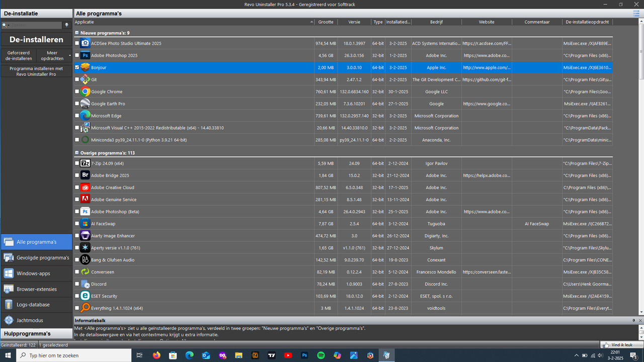644x362 pixels.
Task: Uncheck the Bonjour checkbox
Action: tap(77, 67)
